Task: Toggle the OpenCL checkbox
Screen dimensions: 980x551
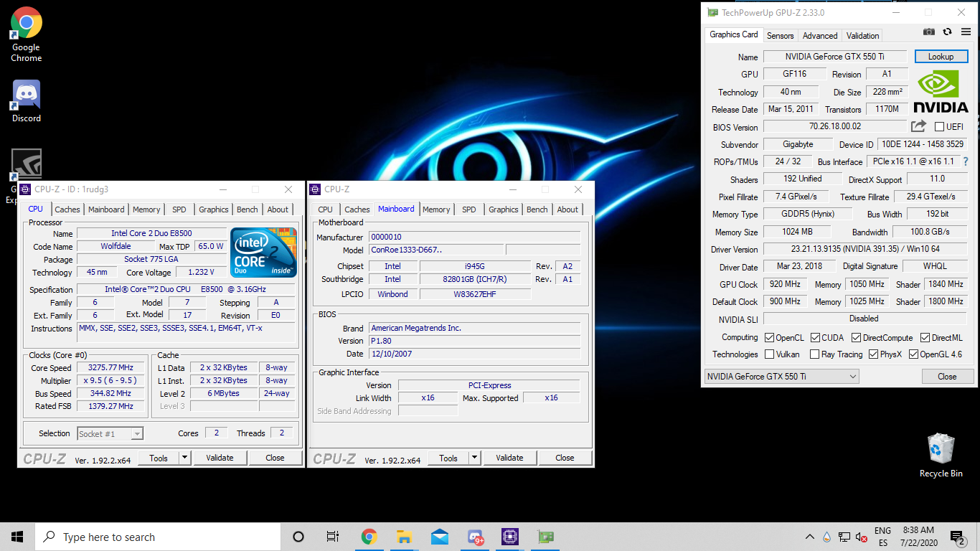Action: [769, 337]
